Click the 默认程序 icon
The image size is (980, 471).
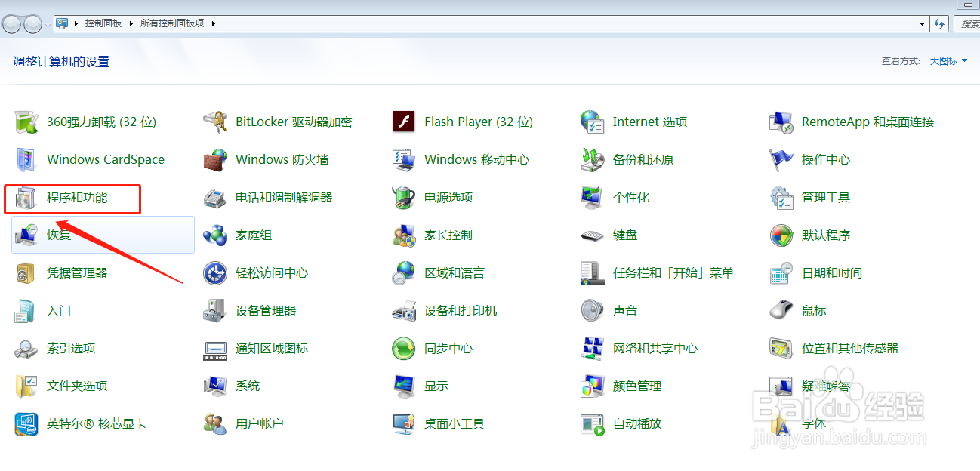(781, 235)
